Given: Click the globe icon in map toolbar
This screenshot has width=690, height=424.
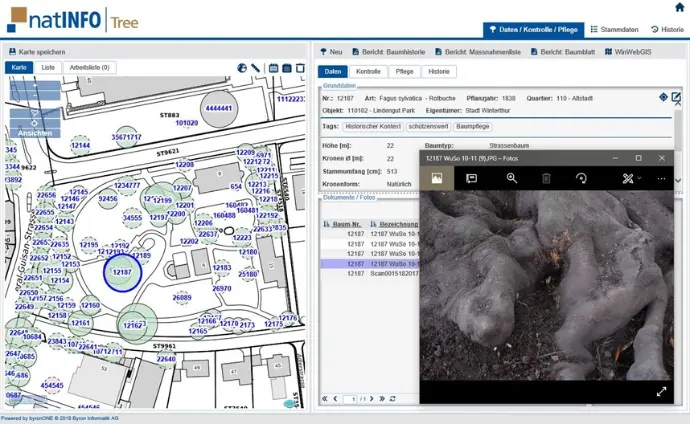Looking at the screenshot, I should click(x=242, y=68).
